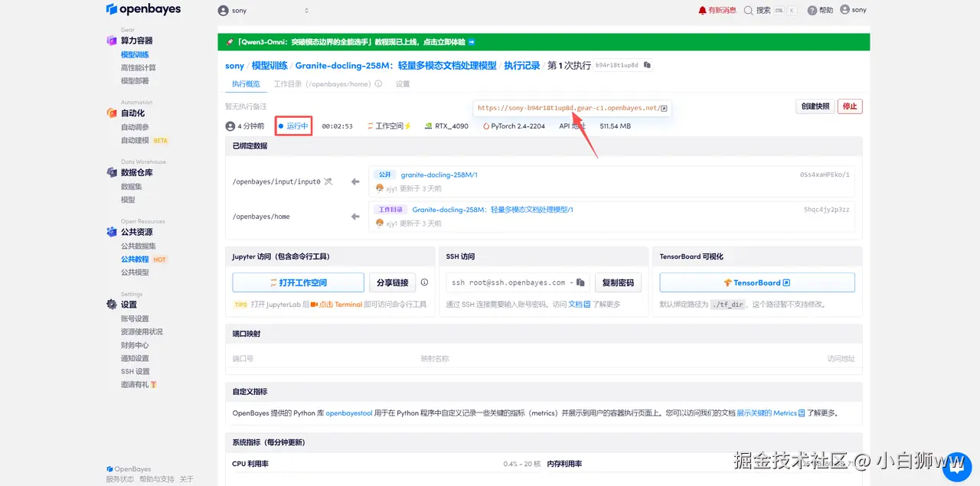The height and width of the screenshot is (486, 980).
Task: Open 自动调参 in sidebar
Action: (135, 127)
